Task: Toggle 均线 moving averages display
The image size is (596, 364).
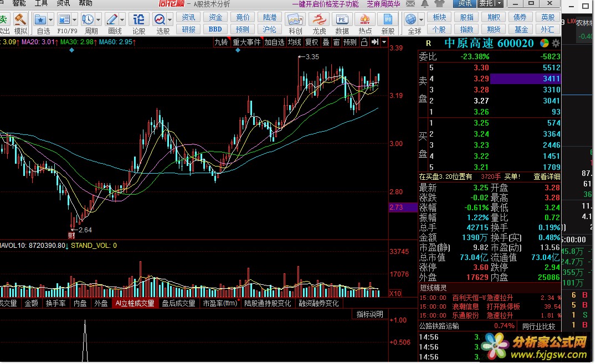Action: pos(295,42)
